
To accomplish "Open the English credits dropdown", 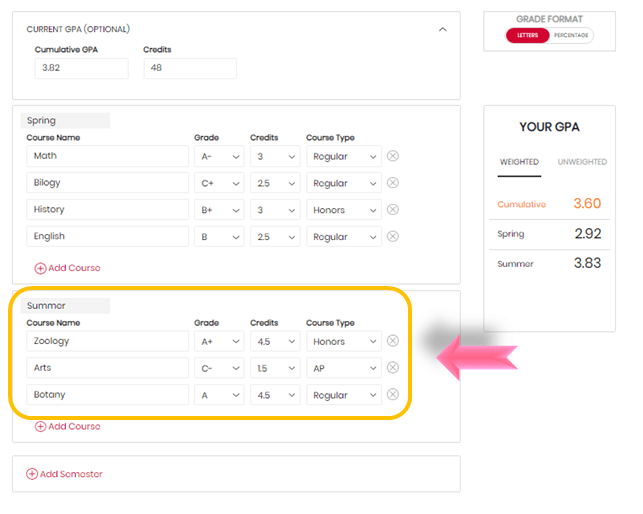I will [x=275, y=237].
